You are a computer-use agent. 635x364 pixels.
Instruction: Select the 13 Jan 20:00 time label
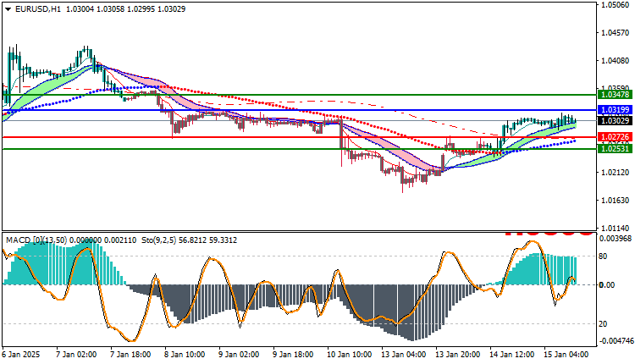click(x=457, y=355)
